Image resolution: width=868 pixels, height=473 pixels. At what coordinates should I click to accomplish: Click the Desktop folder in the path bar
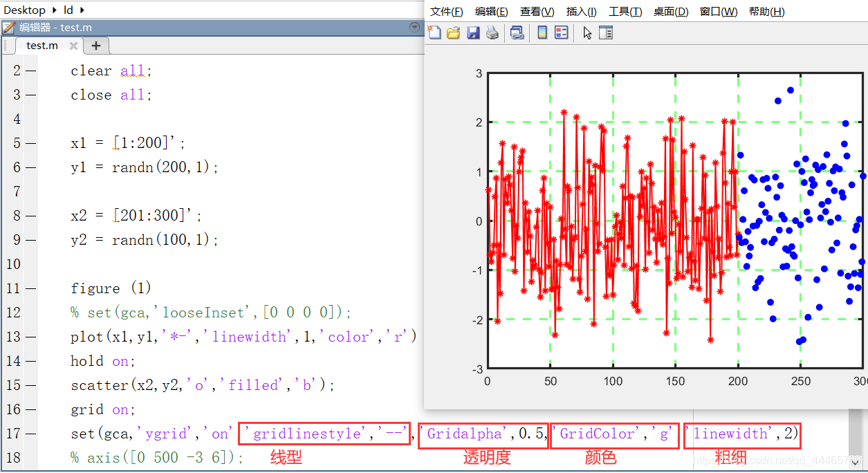pos(25,10)
